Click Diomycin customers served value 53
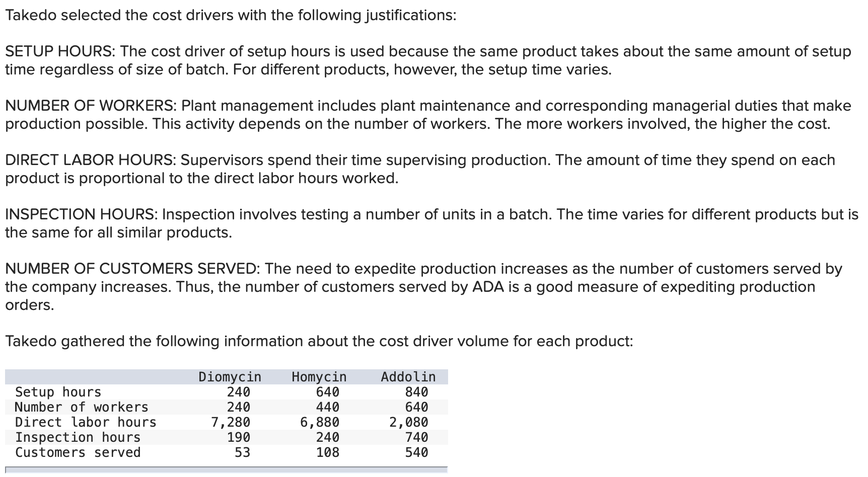The width and height of the screenshot is (868, 477). 243,452
